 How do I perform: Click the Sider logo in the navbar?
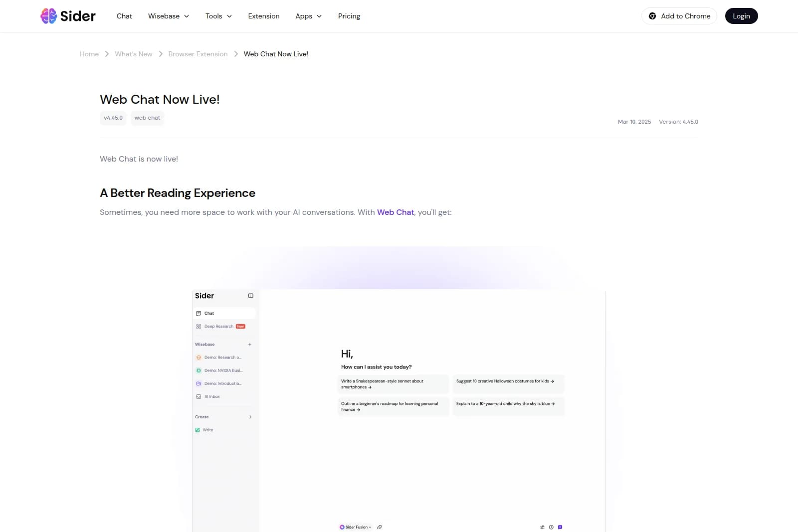click(x=67, y=16)
